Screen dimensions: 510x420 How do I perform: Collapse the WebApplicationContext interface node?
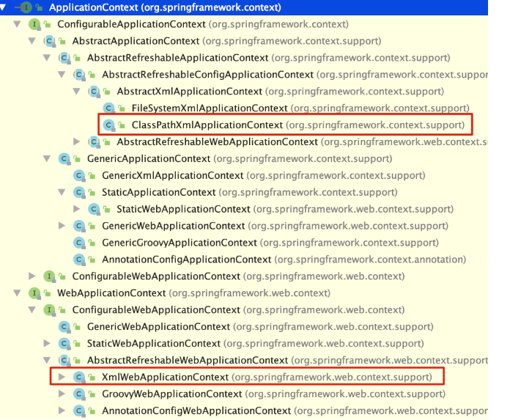17,292
